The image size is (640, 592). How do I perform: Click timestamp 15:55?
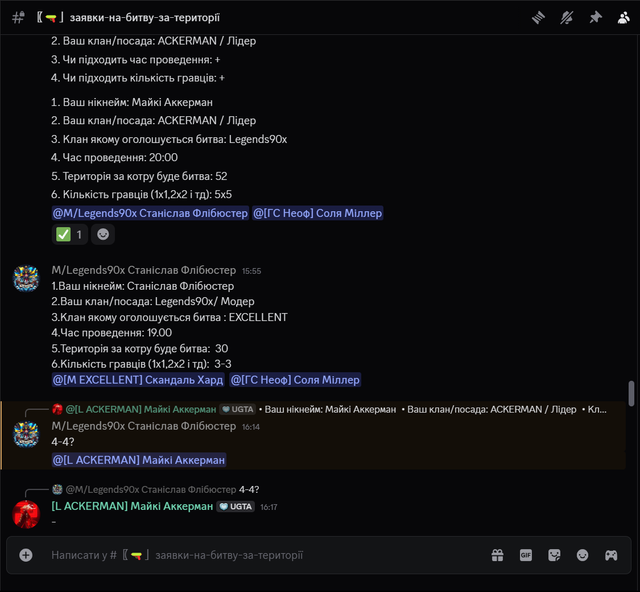pyautogui.click(x=251, y=271)
